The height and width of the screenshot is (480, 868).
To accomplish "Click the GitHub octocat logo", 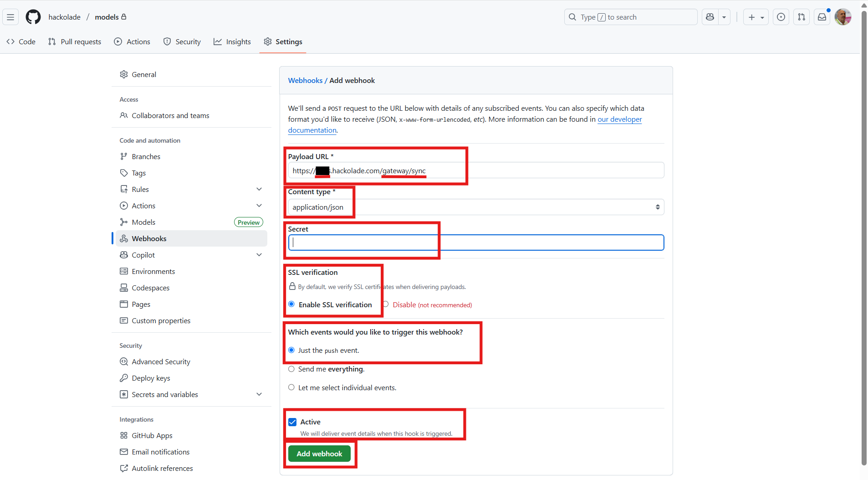I will pyautogui.click(x=33, y=17).
